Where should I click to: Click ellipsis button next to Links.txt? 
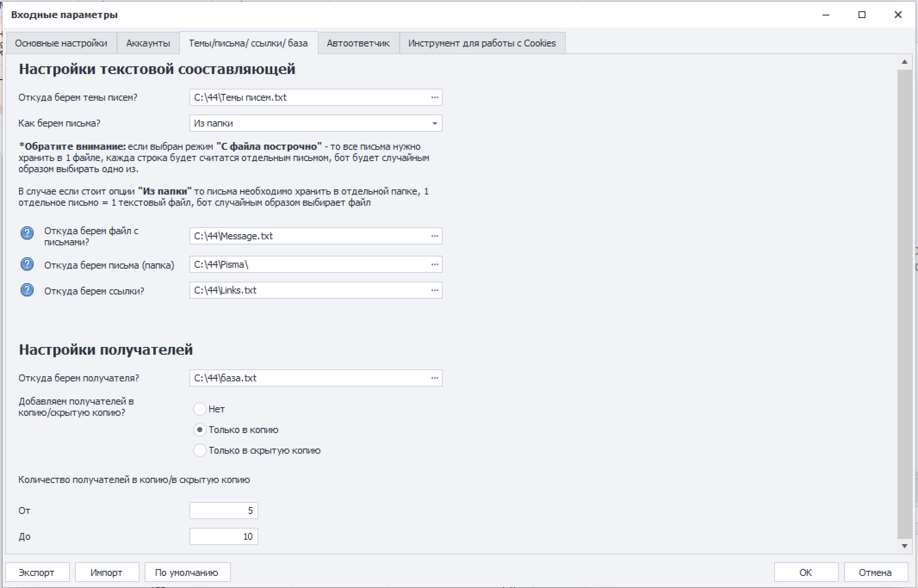point(434,291)
